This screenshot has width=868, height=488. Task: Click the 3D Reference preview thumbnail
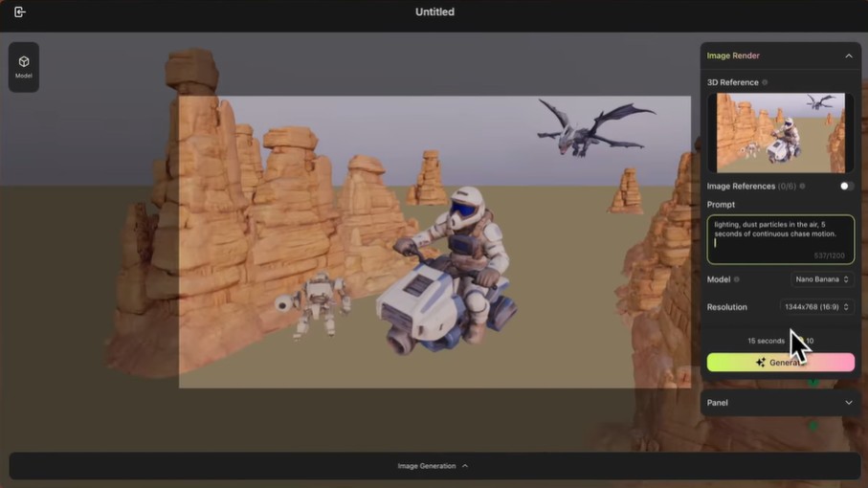780,132
